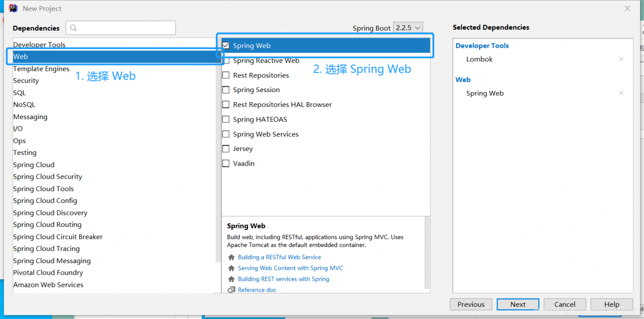Tick the Spring HATEOAS checkbox
Image resolution: width=644 pixels, height=319 pixels.
226,119
